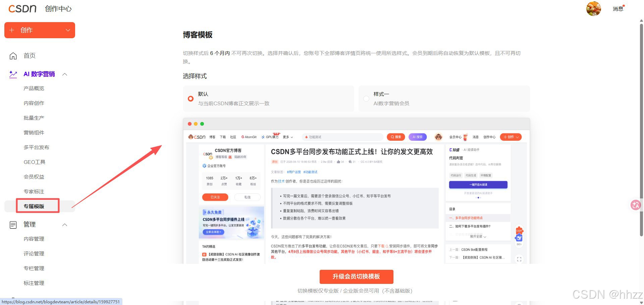Click the 选择样式 label
This screenshot has width=644, height=305.
point(195,76)
